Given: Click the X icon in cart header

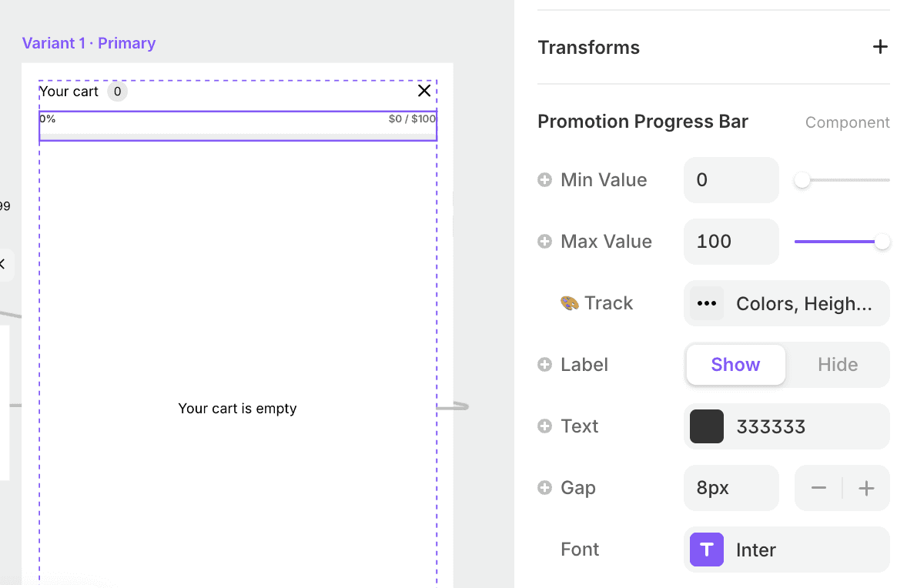Looking at the screenshot, I should (424, 91).
